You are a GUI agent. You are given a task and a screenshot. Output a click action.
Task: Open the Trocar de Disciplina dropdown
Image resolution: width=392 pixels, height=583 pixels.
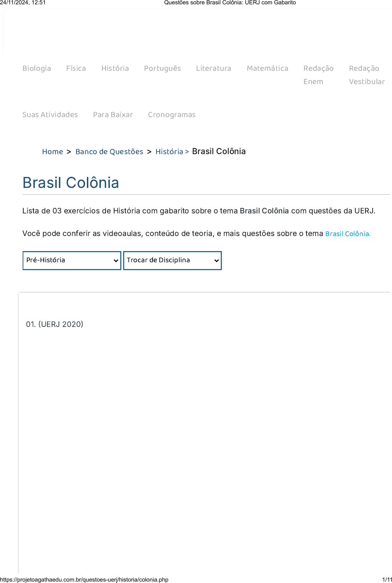[x=169, y=260]
